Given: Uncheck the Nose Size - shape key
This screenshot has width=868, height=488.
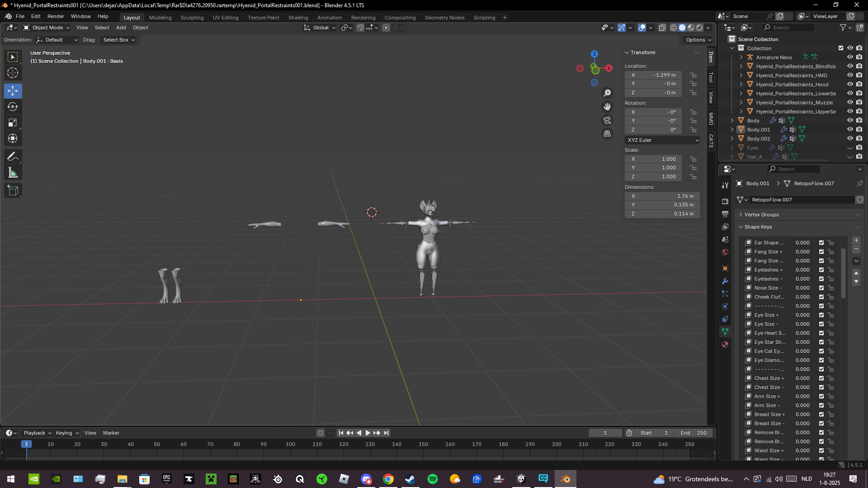Looking at the screenshot, I should pos(821,288).
